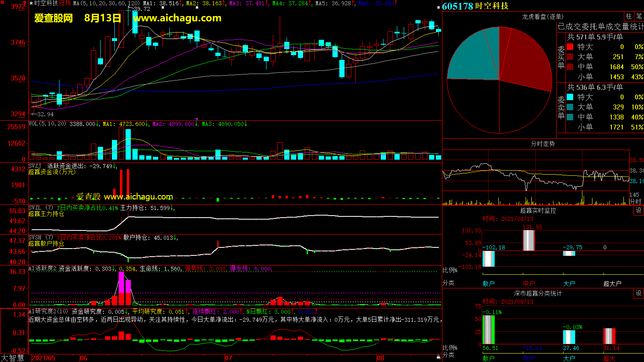Click the teal 中单 sell order legend square
This screenshot has width=644, height=362.
[x=570, y=117]
